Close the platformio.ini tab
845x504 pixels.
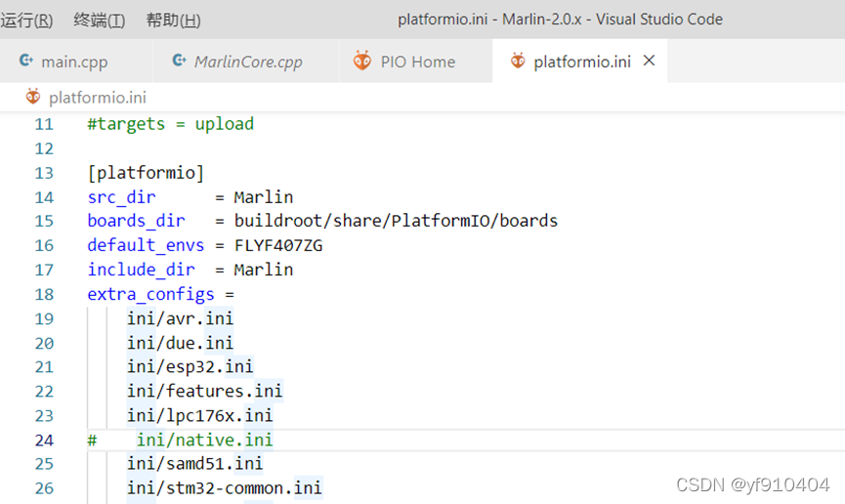coord(650,61)
